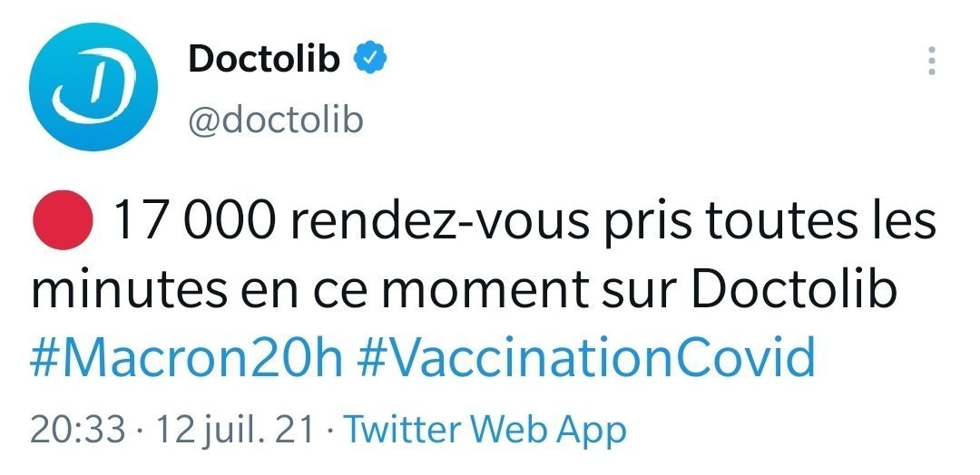Click the red circle emoji
Screen dimensions: 980x475
63,220
